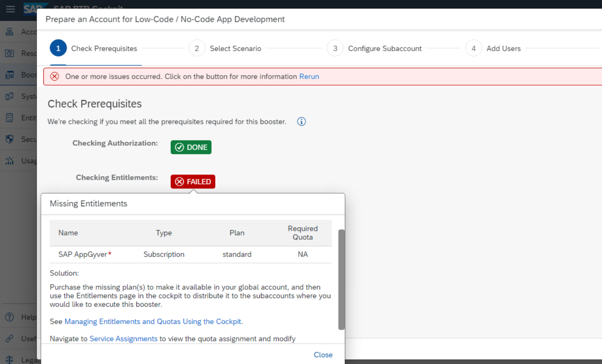The width and height of the screenshot is (602, 364).
Task: Click the Name column header
Action: point(68,233)
